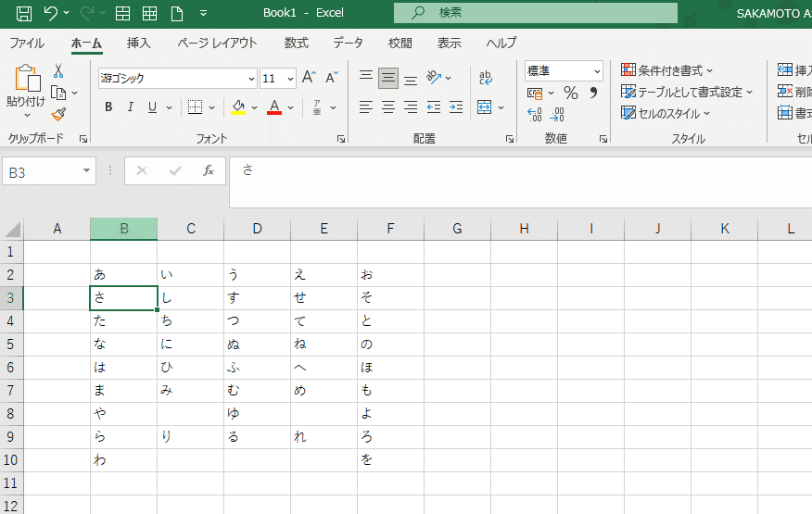Screen dimensions: 812x514
Task: Expand the quick access toolbar customize arrow
Action: pos(204,13)
